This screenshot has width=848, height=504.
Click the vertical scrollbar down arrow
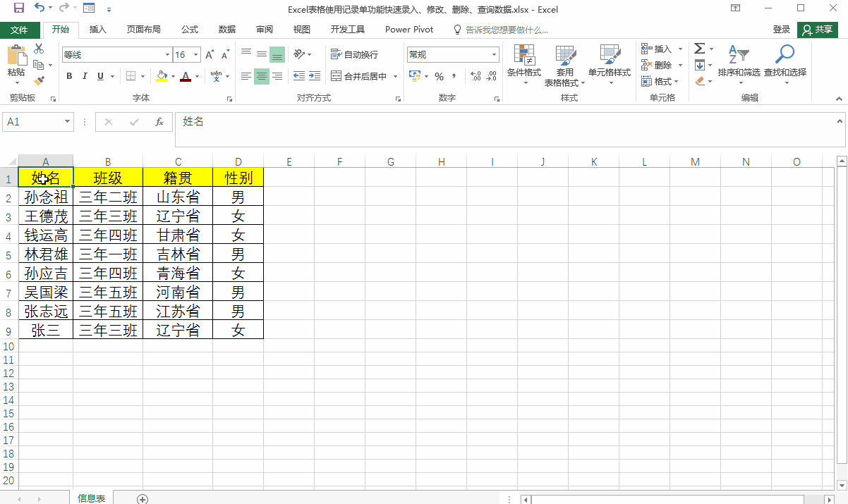(x=841, y=484)
